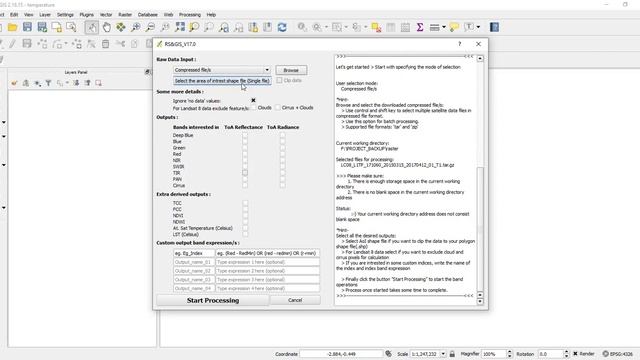Click the Cancel button in the dialog
Screen dimensions: 640x360
coord(295,300)
